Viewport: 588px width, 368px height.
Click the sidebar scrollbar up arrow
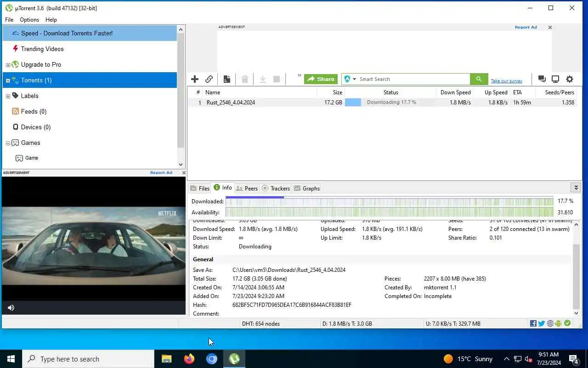point(181,30)
